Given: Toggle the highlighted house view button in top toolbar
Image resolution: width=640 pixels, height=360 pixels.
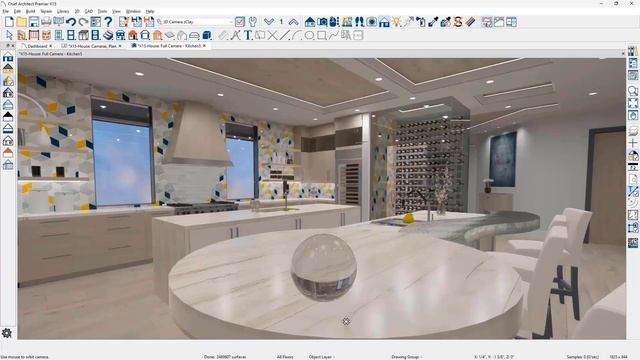Looking at the screenshot, I should pos(384,22).
